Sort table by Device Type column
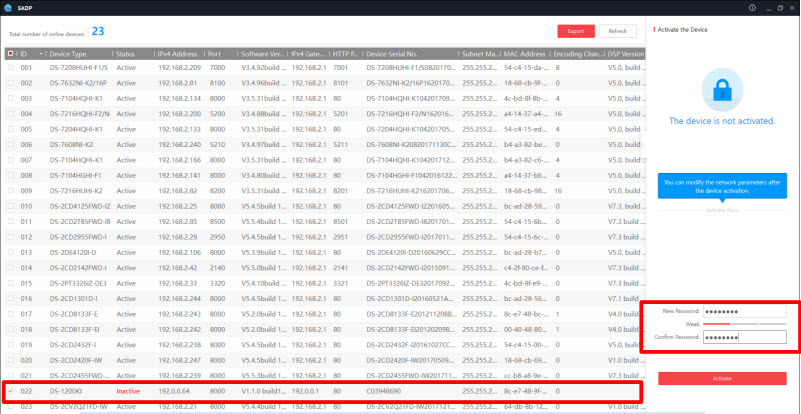801x414 pixels. coord(76,53)
